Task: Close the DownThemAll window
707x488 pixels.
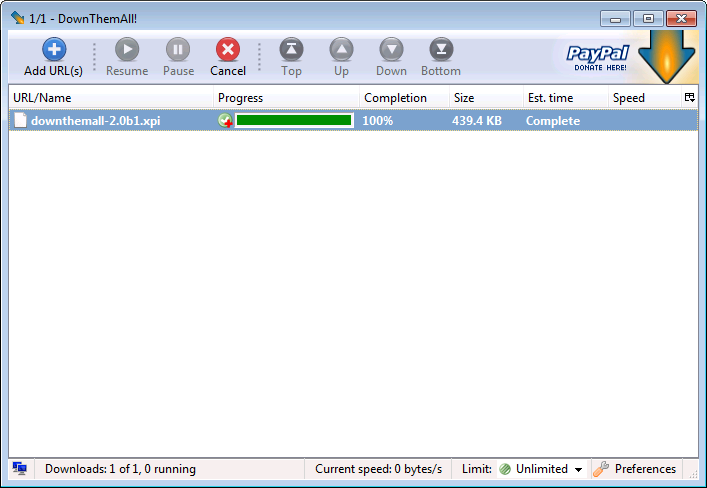Action: pyautogui.click(x=681, y=19)
